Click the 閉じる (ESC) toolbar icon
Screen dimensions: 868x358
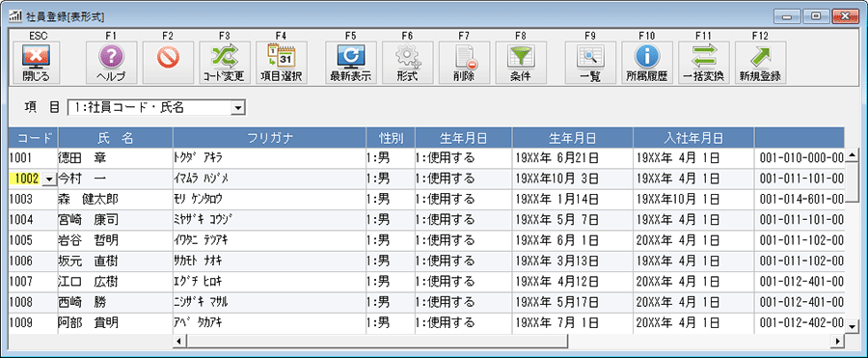[36, 63]
